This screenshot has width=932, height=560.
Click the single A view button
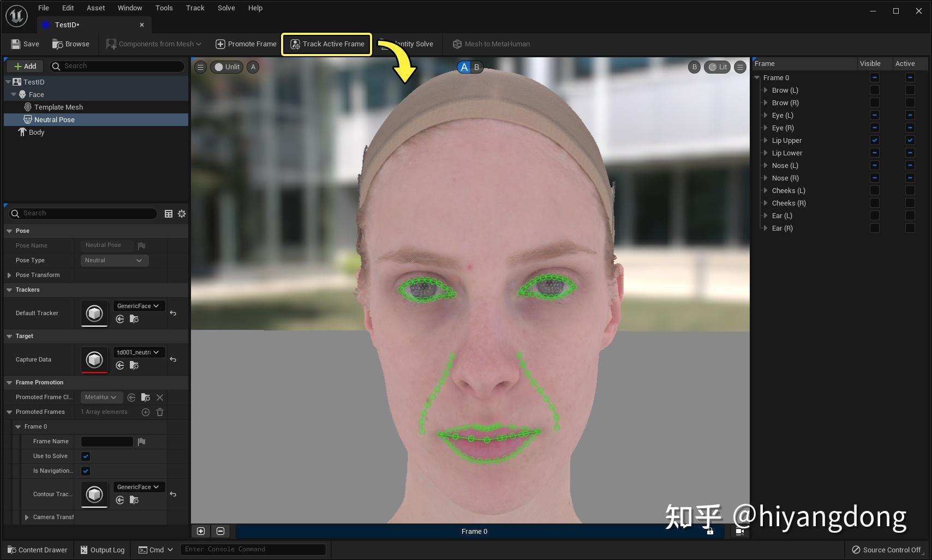coord(253,67)
